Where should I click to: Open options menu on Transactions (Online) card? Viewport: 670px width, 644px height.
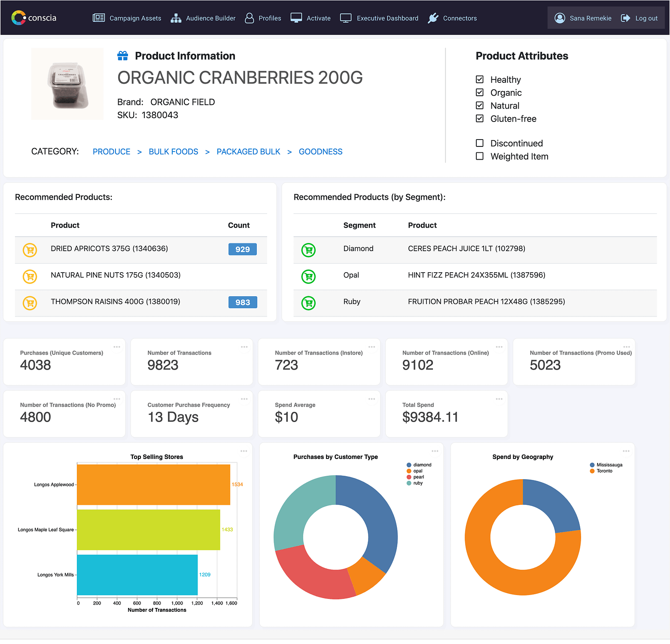click(x=499, y=347)
